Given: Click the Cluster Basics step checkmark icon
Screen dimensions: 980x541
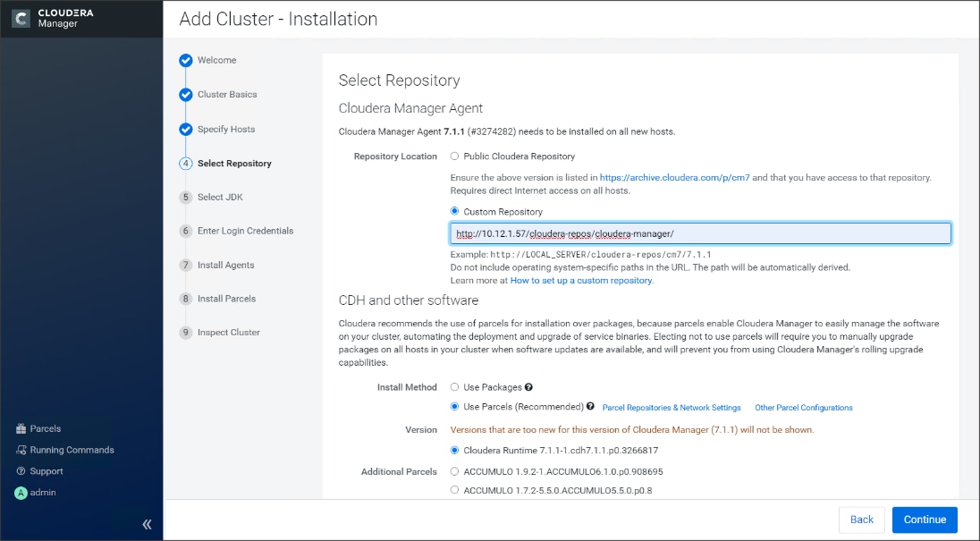Looking at the screenshot, I should click(186, 95).
